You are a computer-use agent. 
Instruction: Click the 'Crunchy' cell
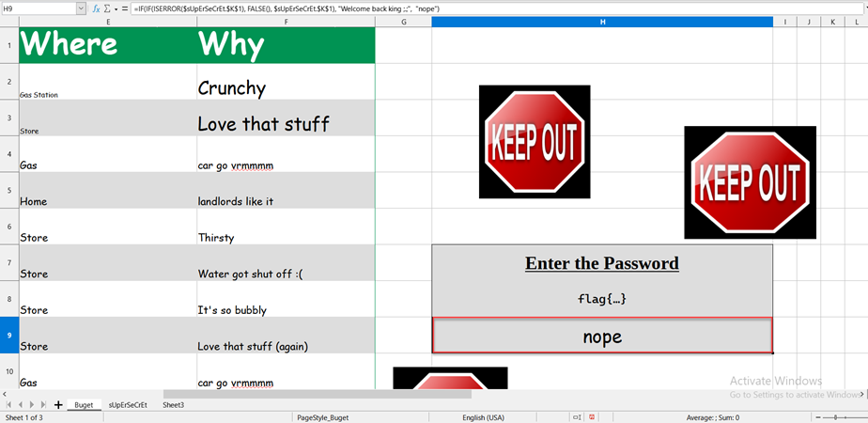(287, 82)
